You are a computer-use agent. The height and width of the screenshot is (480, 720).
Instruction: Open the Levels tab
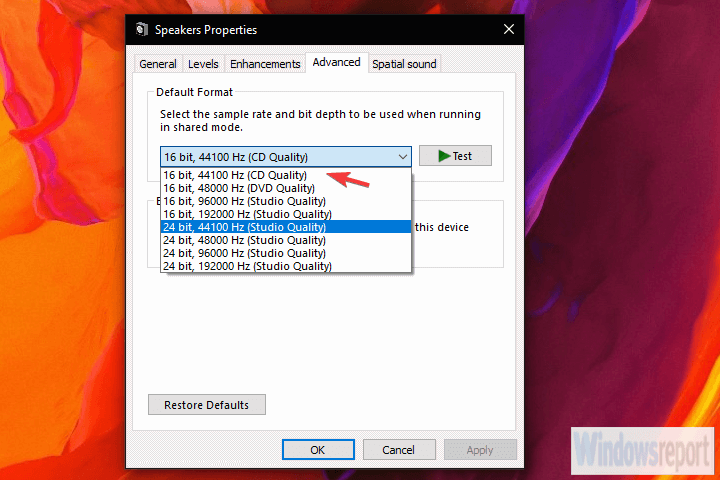coord(203,64)
